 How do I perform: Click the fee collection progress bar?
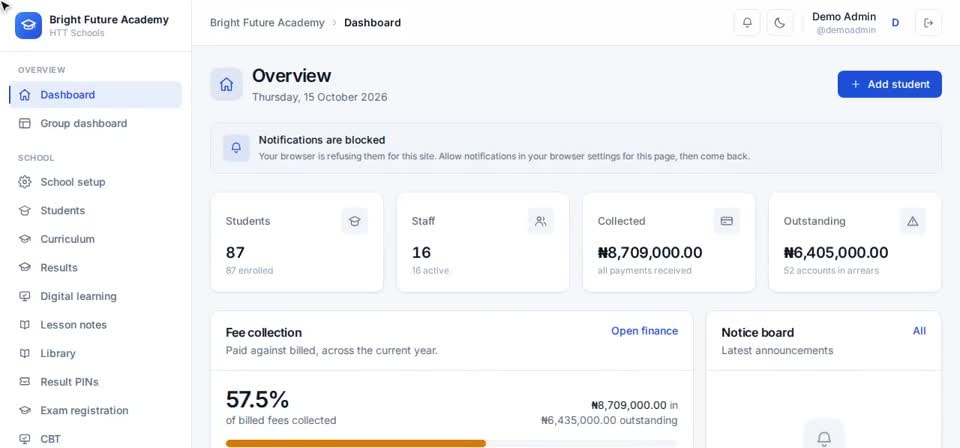coord(452,443)
